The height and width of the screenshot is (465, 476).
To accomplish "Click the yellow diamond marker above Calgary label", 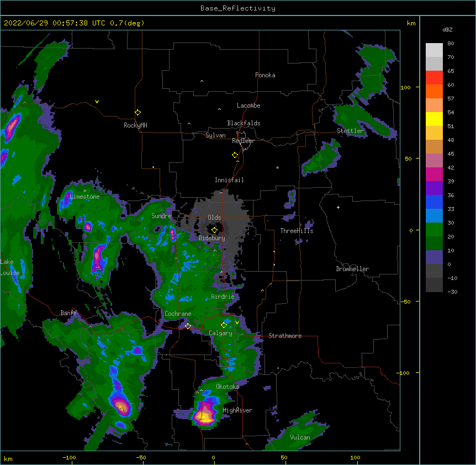I will (224, 325).
